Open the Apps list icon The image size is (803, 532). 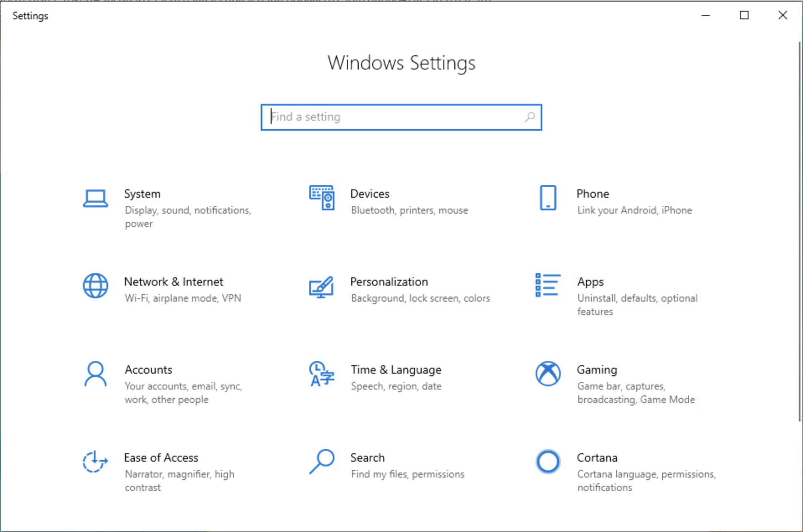(548, 285)
